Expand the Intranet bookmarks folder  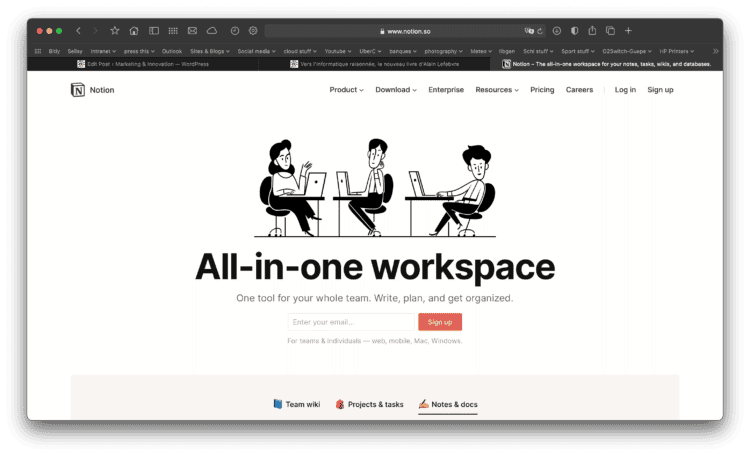click(103, 51)
